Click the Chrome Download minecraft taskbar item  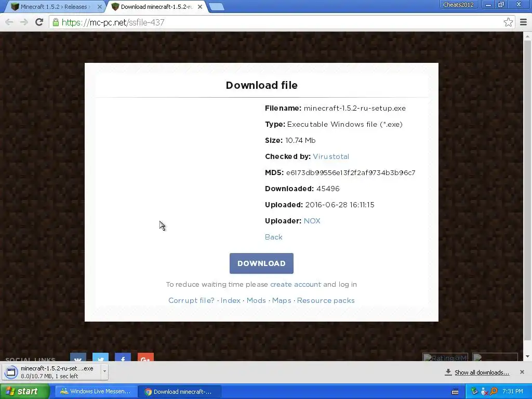pyautogui.click(x=180, y=392)
